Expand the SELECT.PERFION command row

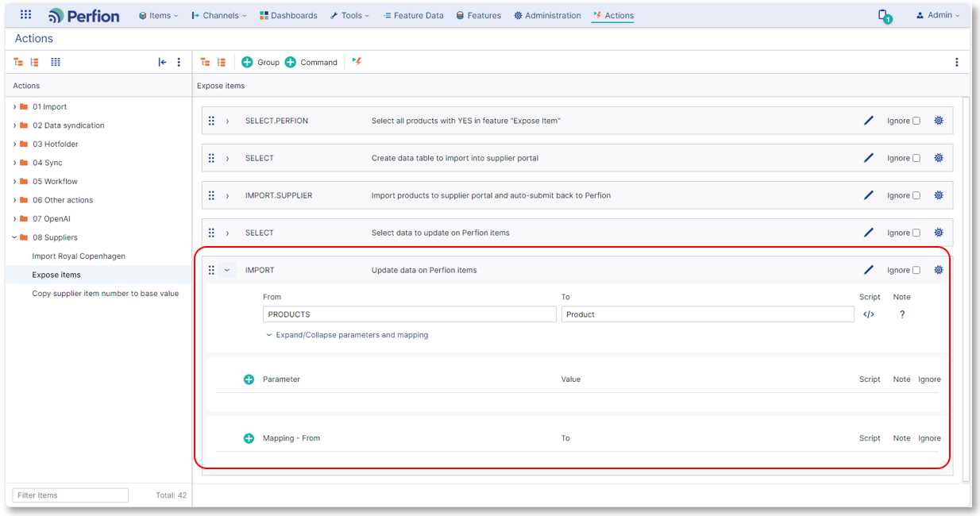(x=227, y=121)
